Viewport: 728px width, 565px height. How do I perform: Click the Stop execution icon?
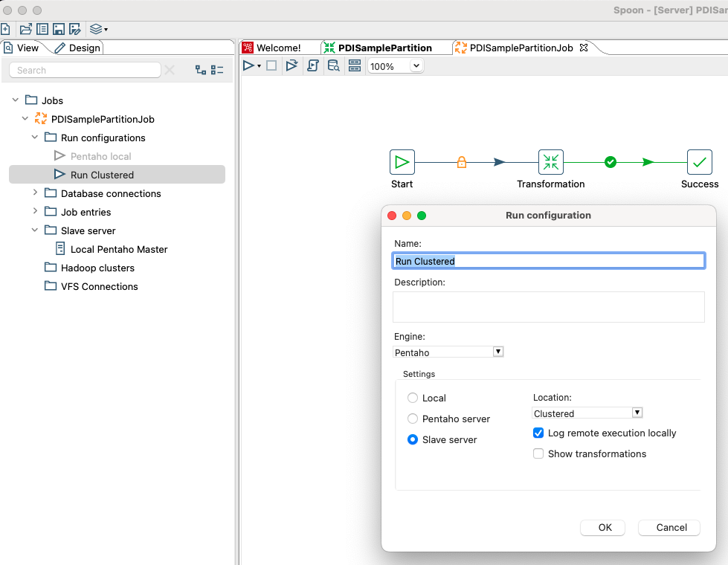pos(271,65)
